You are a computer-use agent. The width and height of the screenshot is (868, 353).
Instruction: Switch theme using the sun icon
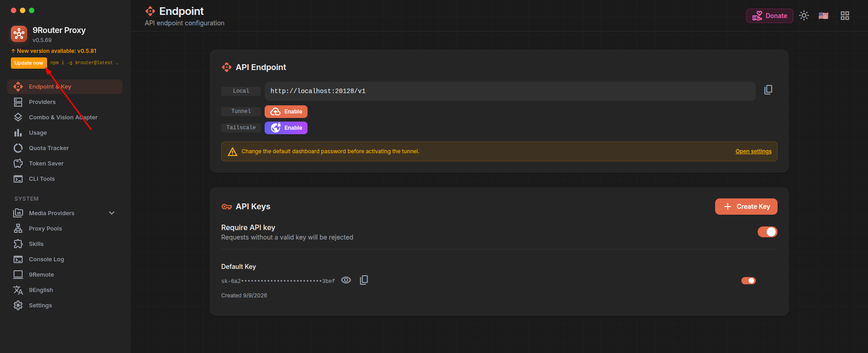click(x=804, y=15)
